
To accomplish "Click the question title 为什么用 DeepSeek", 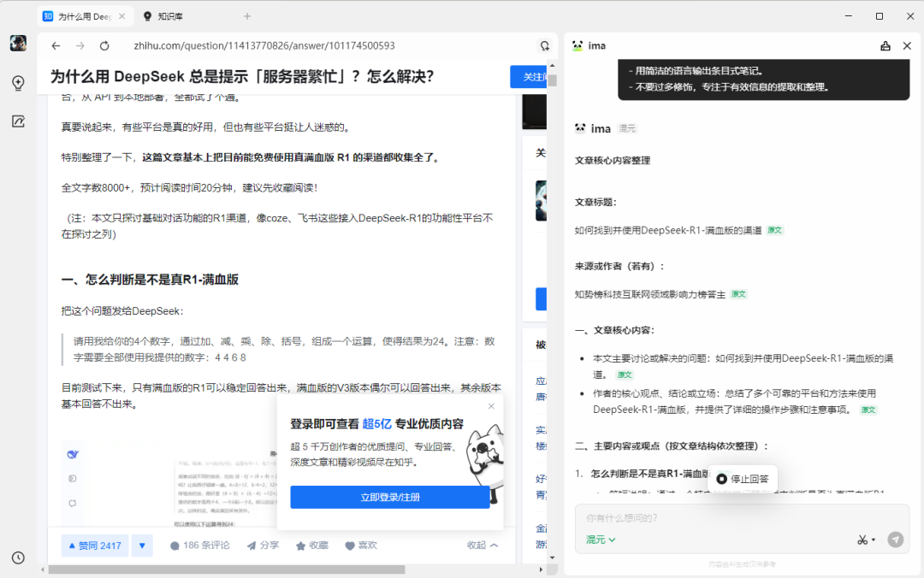I will (x=241, y=77).
